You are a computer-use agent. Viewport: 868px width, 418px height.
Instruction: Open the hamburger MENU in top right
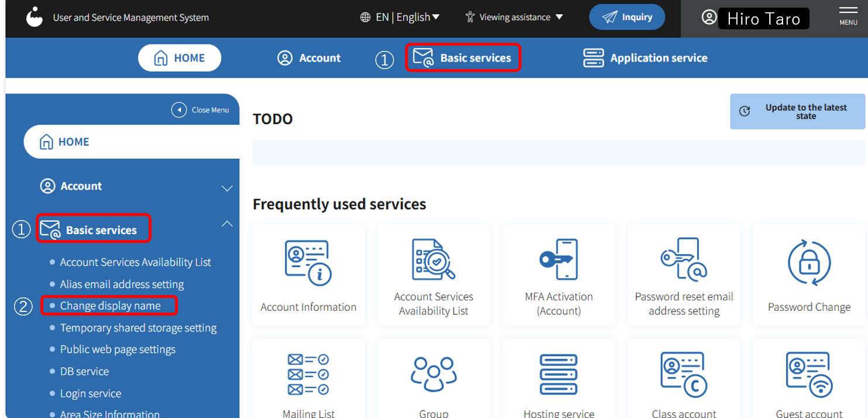(x=848, y=16)
